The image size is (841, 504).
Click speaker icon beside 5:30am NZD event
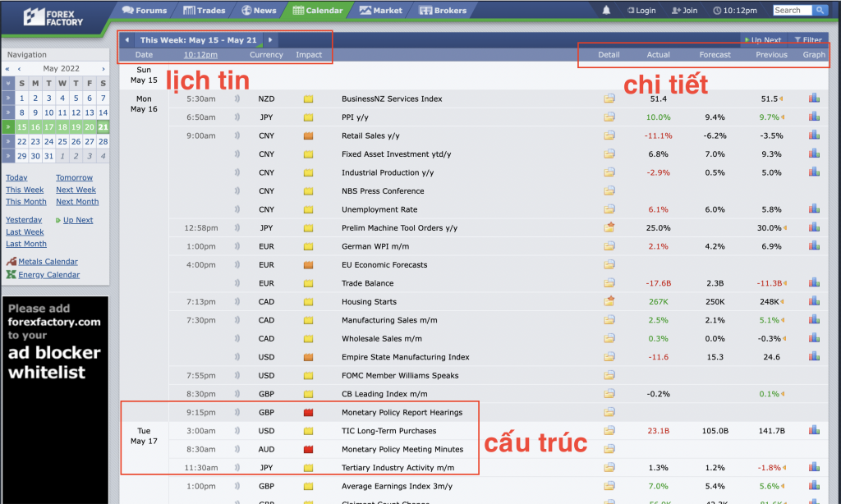click(x=237, y=99)
